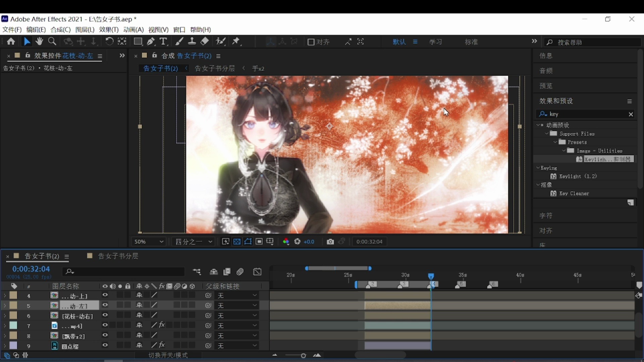The image size is (644, 362).
Task: Open the 帮助(H) menu
Action: (x=201, y=29)
